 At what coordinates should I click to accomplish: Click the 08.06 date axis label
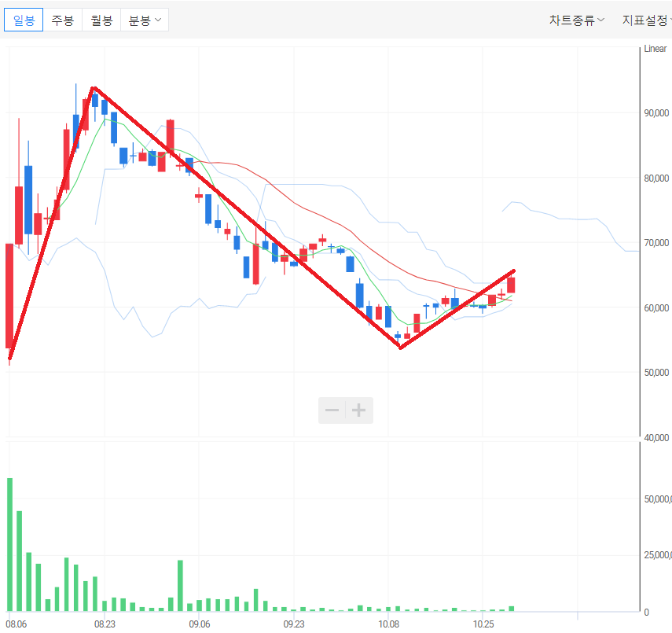tap(16, 624)
